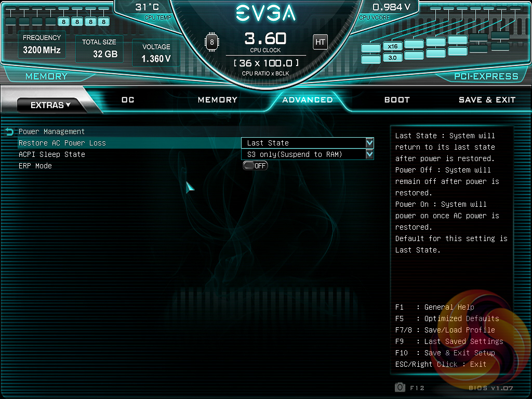Click the PCI-EXPRESS section label
The height and width of the screenshot is (399, 532).
click(486, 76)
